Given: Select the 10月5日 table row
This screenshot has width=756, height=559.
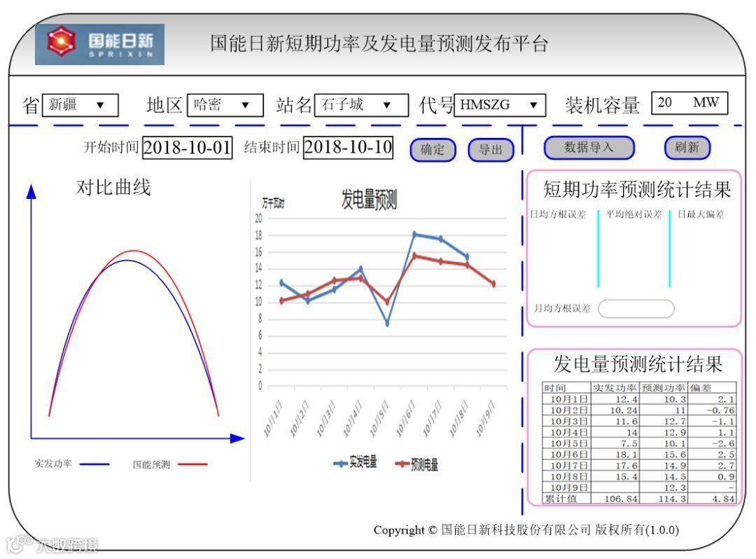Looking at the screenshot, I should pyautogui.click(x=639, y=443).
